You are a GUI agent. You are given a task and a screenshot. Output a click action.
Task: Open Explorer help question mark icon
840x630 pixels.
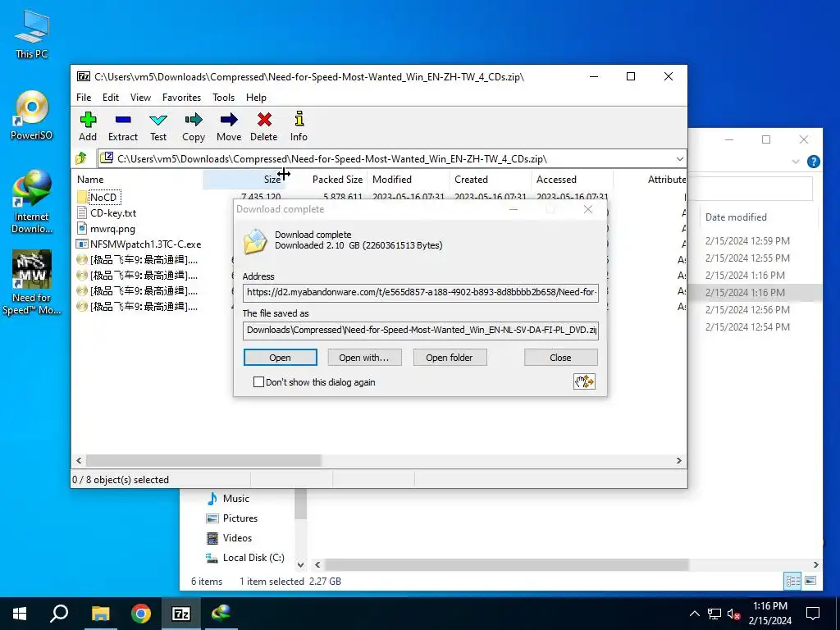click(x=813, y=162)
